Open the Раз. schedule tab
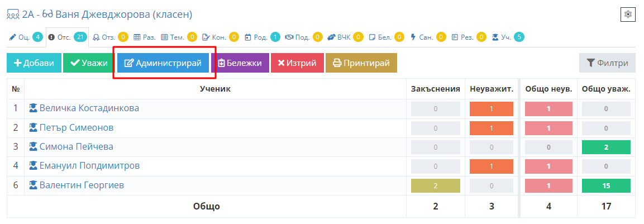 click(145, 37)
